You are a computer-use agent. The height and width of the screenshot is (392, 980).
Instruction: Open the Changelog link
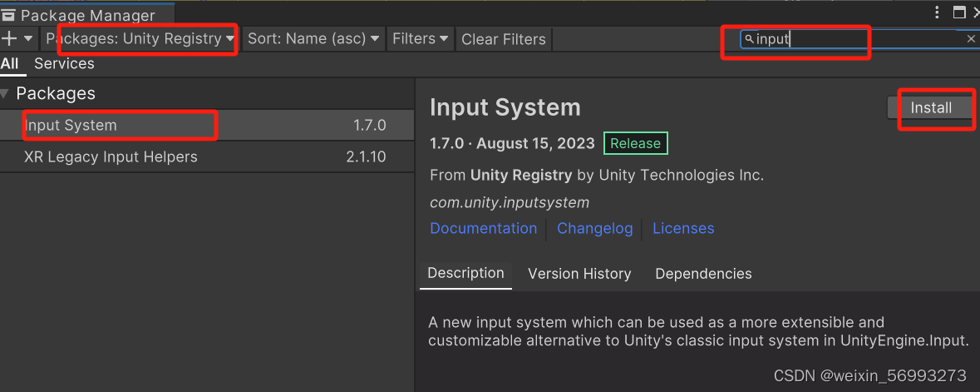[595, 229]
